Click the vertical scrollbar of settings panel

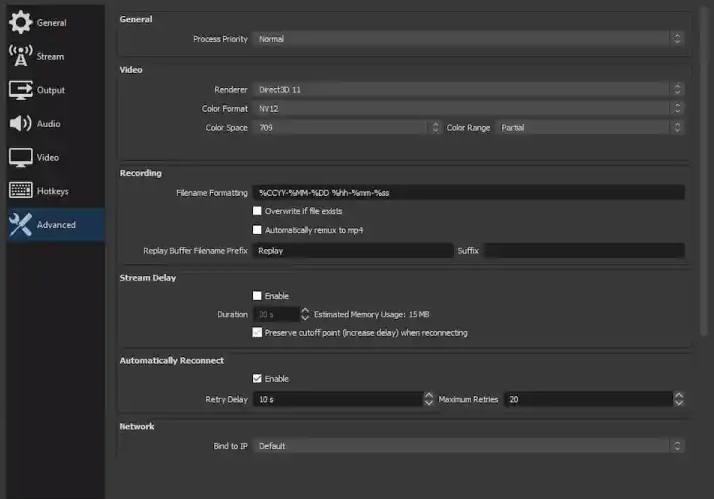[704, 173]
